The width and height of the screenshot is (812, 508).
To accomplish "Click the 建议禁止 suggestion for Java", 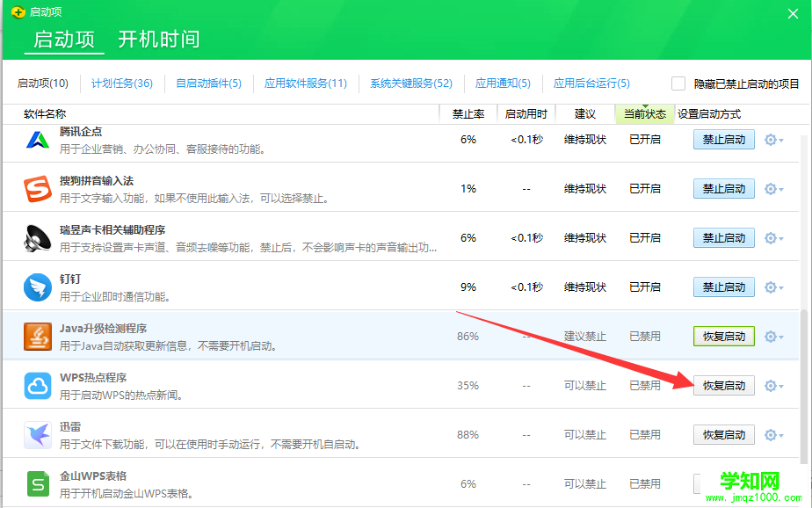I will [585, 337].
